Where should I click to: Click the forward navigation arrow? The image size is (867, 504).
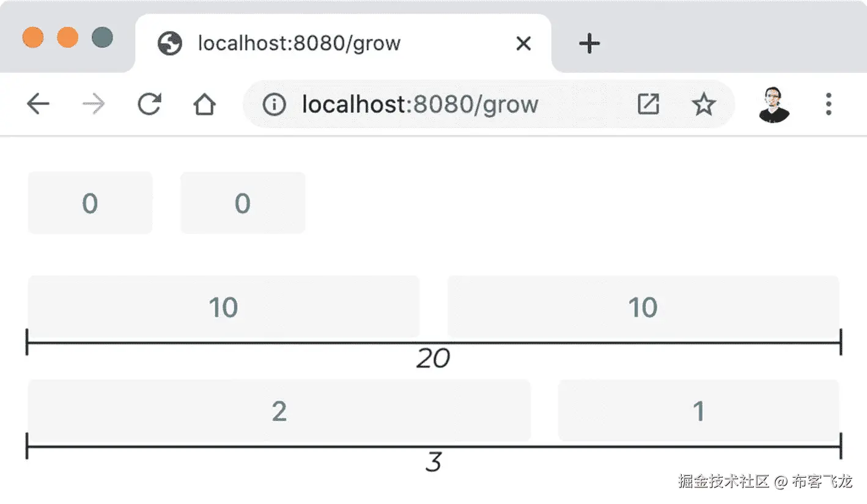coord(93,105)
